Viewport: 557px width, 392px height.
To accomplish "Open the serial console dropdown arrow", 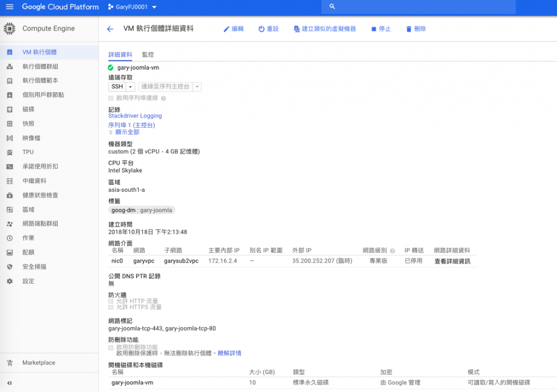I will (x=197, y=86).
